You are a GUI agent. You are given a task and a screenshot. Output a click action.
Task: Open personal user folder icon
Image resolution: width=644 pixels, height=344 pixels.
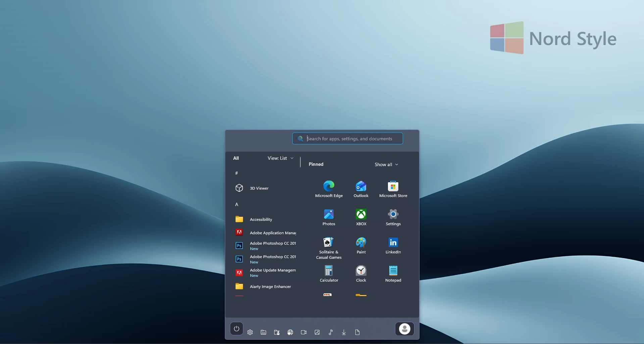(277, 332)
